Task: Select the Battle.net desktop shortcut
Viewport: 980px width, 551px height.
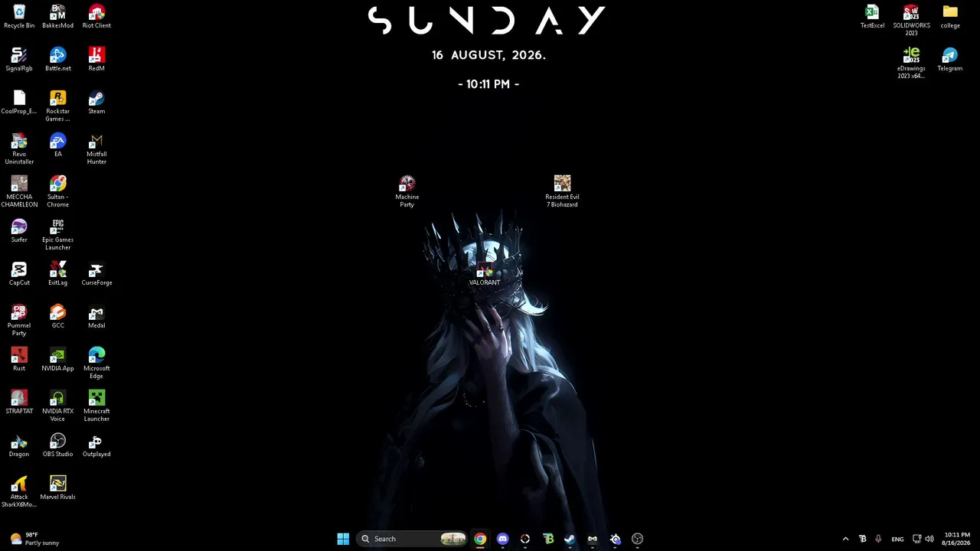Action: 57,60
